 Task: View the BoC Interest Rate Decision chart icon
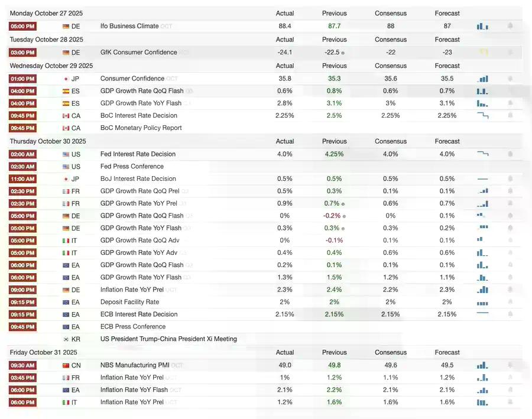(x=482, y=115)
